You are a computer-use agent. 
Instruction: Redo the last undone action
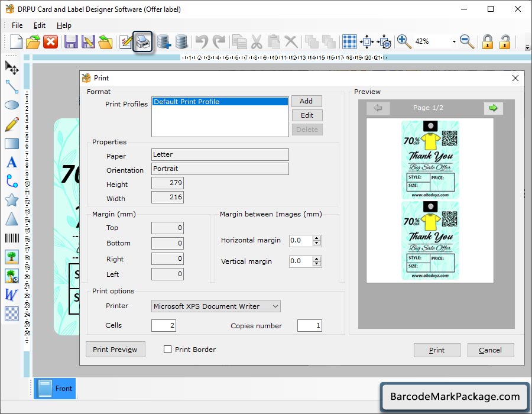coord(219,42)
